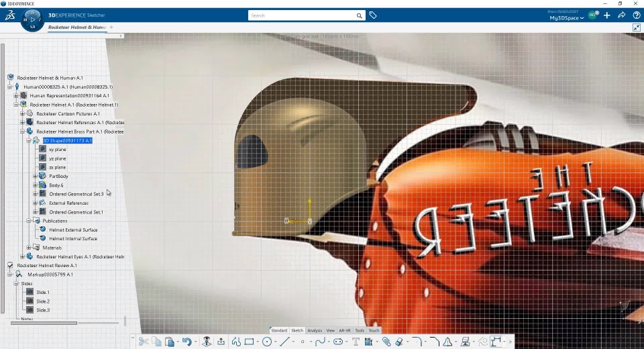
Task: Select Helmet Internal Surface publication
Action: tap(73, 239)
